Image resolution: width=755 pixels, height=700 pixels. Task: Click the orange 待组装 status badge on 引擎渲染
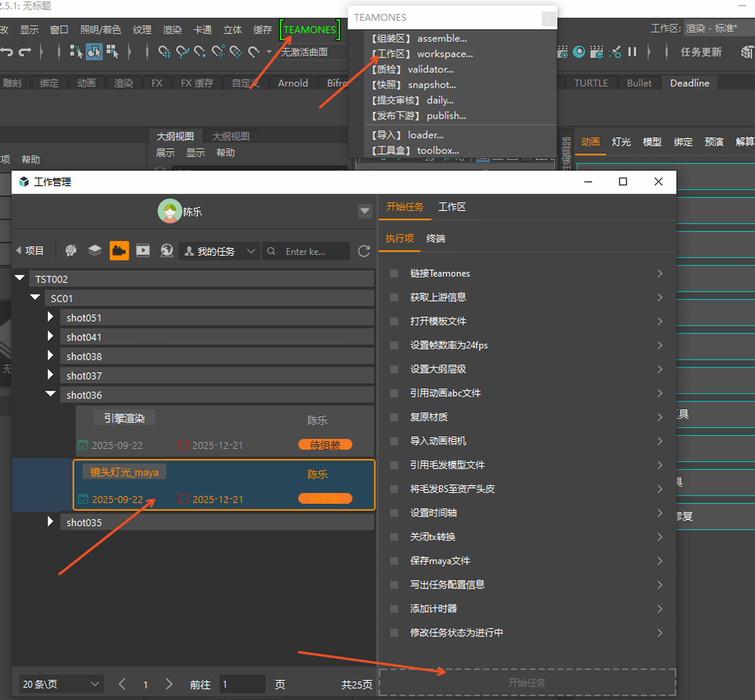click(x=325, y=445)
